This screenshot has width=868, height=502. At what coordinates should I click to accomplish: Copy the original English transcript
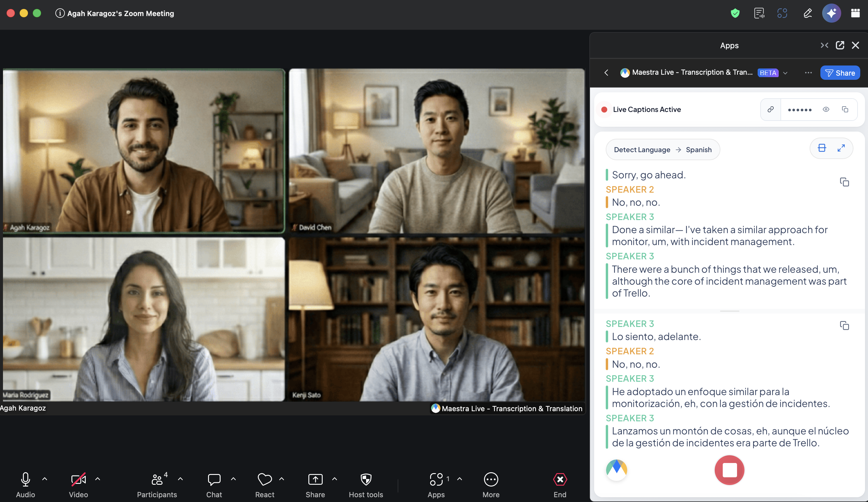tap(844, 182)
